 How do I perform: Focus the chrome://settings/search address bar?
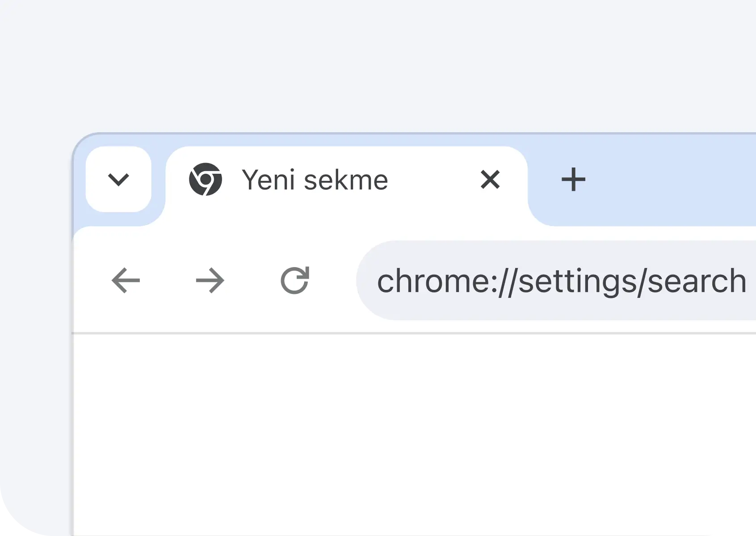556,281
